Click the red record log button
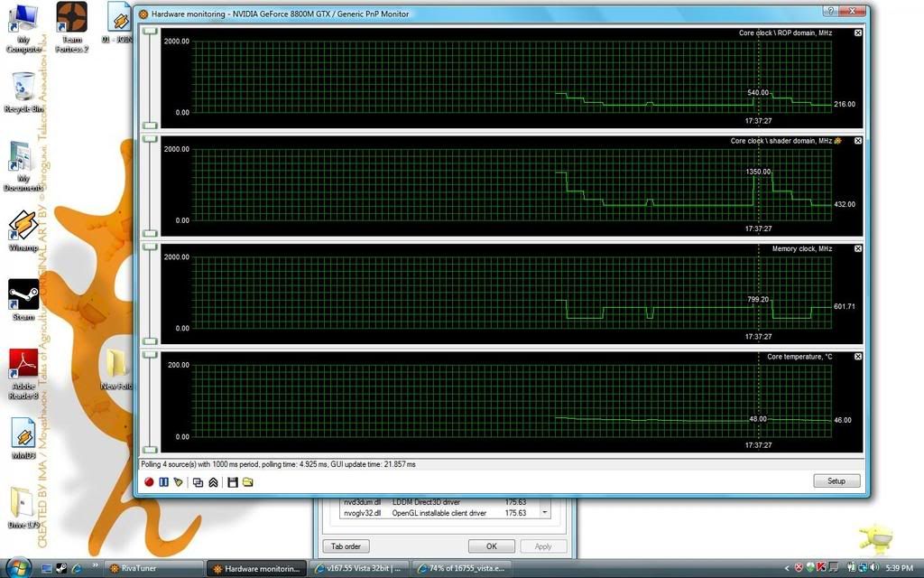This screenshot has width=924, height=578. [149, 482]
